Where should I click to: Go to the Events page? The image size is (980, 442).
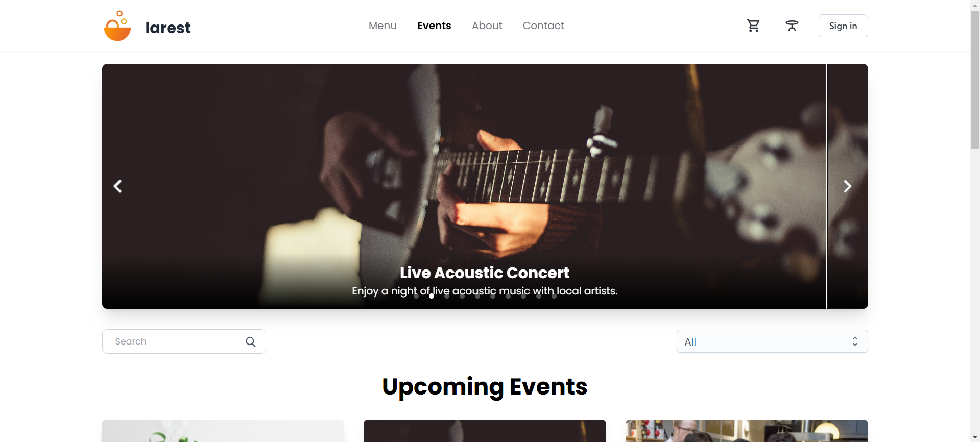(434, 26)
